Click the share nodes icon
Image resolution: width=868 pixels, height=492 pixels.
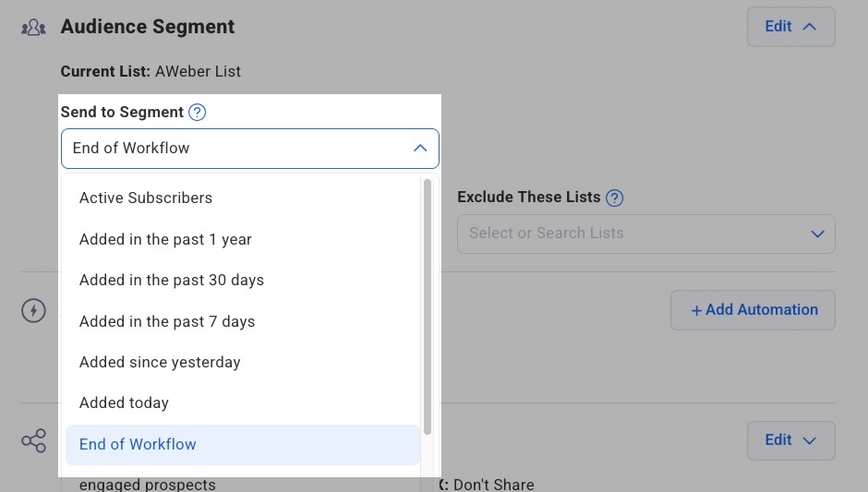coord(33,440)
